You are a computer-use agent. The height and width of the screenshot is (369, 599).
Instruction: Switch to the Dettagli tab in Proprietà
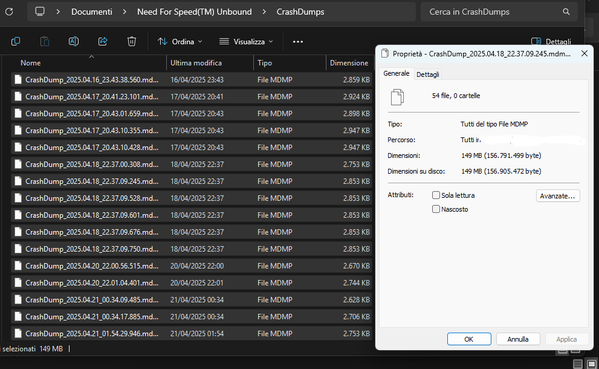(x=427, y=74)
